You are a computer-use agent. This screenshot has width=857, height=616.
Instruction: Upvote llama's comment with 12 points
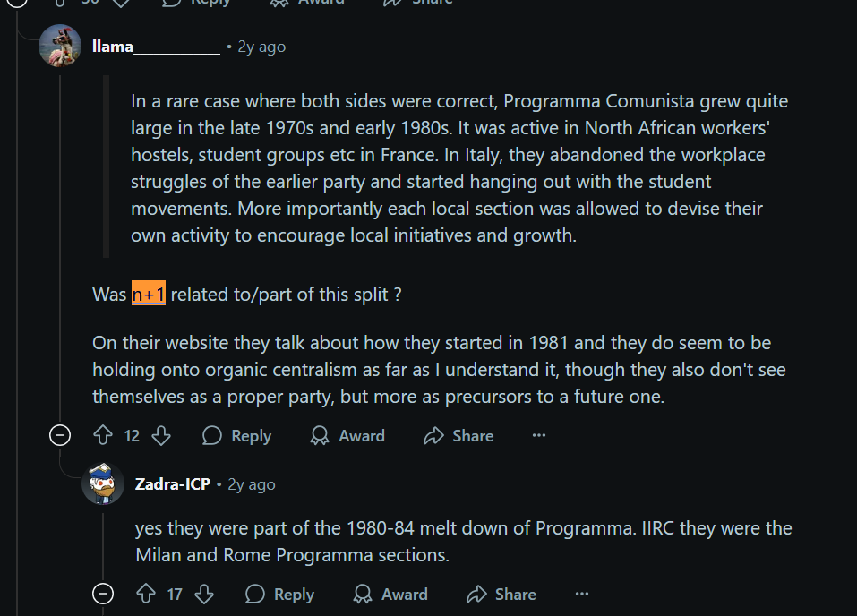[x=103, y=436]
